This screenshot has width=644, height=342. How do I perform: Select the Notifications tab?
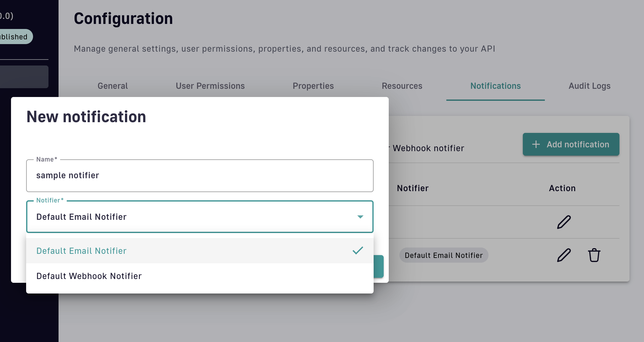pos(495,86)
